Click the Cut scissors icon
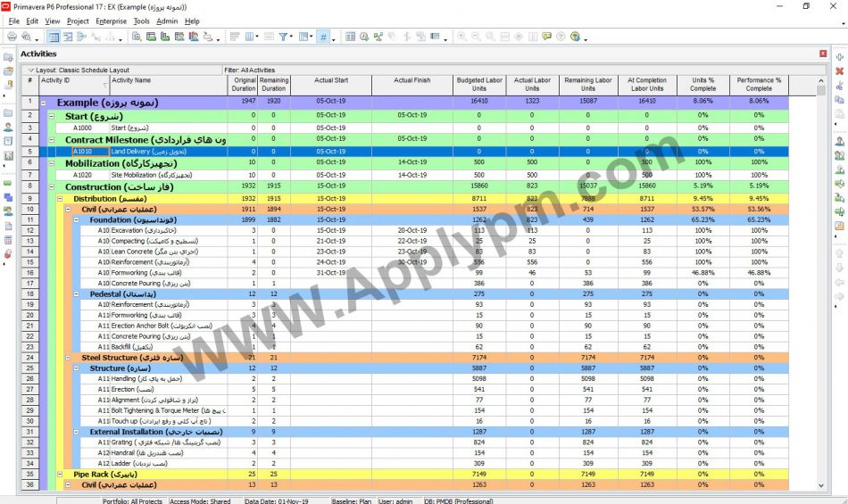848x504 pixels. pyautogui.click(x=839, y=86)
